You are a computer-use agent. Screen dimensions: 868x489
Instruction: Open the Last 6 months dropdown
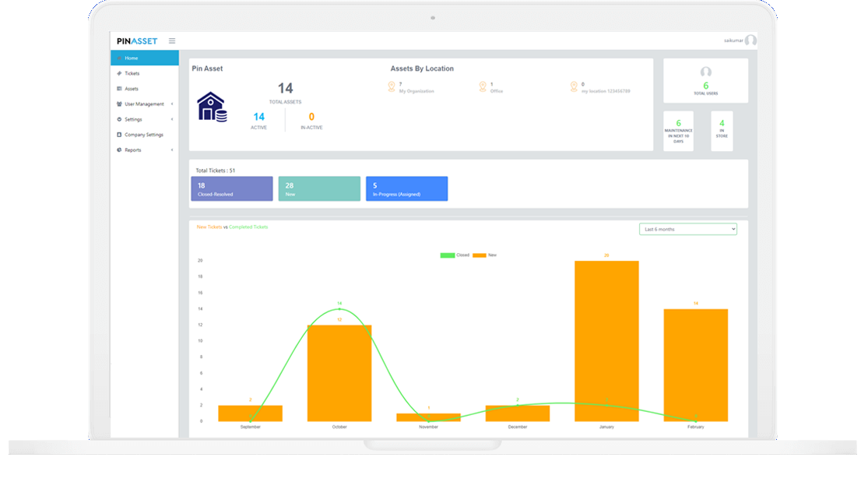[x=688, y=229]
